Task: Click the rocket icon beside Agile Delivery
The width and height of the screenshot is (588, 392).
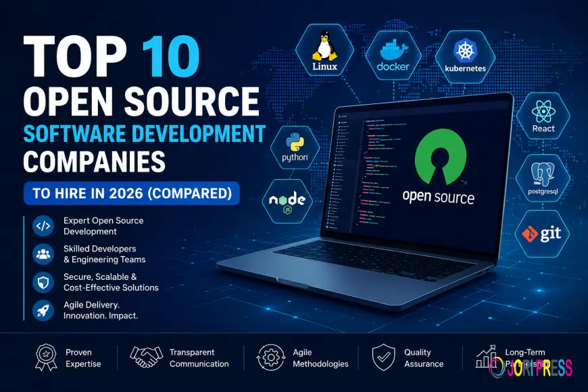Action: (43, 310)
